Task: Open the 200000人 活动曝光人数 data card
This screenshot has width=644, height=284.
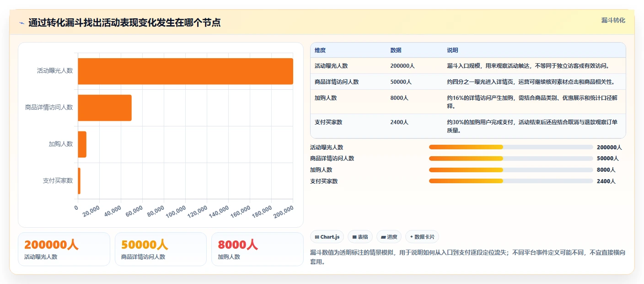Action: pos(64,249)
